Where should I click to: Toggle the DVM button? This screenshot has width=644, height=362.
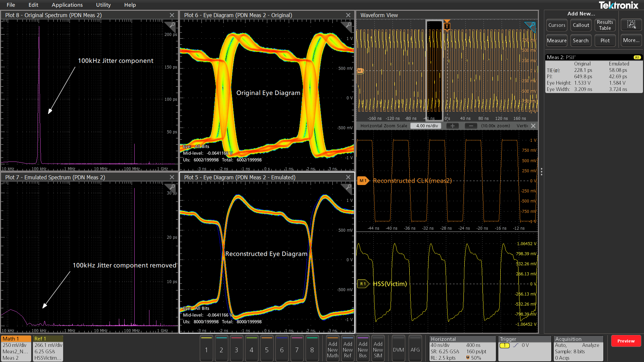click(399, 348)
